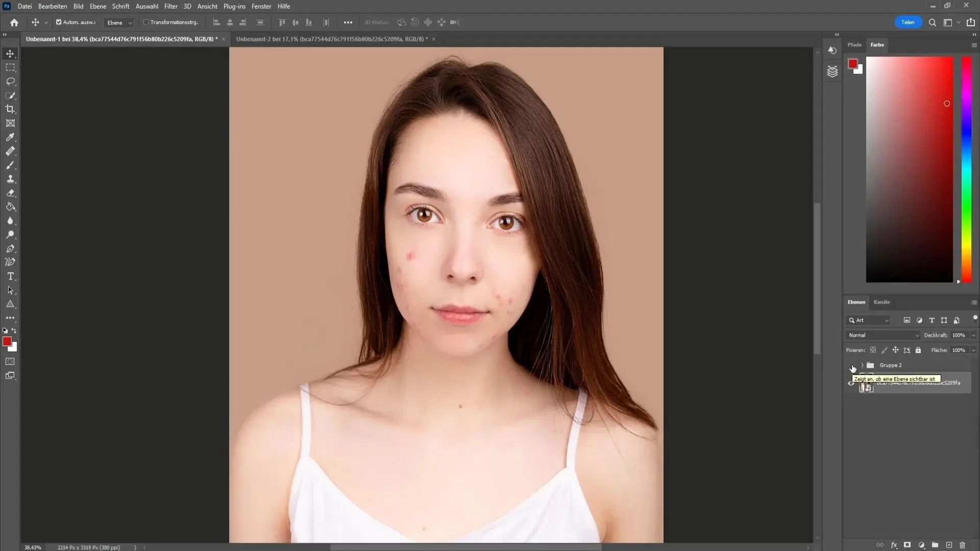The width and height of the screenshot is (980, 551).
Task: Open the Filter menu
Action: pyautogui.click(x=171, y=6)
